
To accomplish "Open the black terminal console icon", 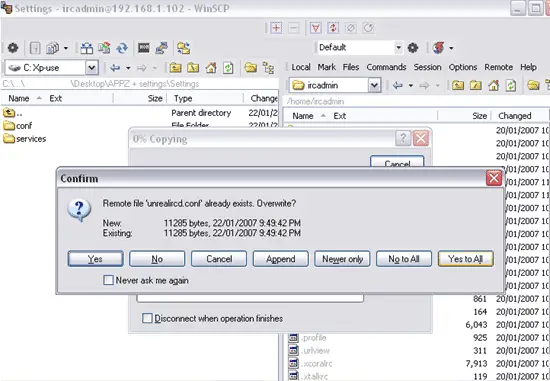I will [x=144, y=48].
